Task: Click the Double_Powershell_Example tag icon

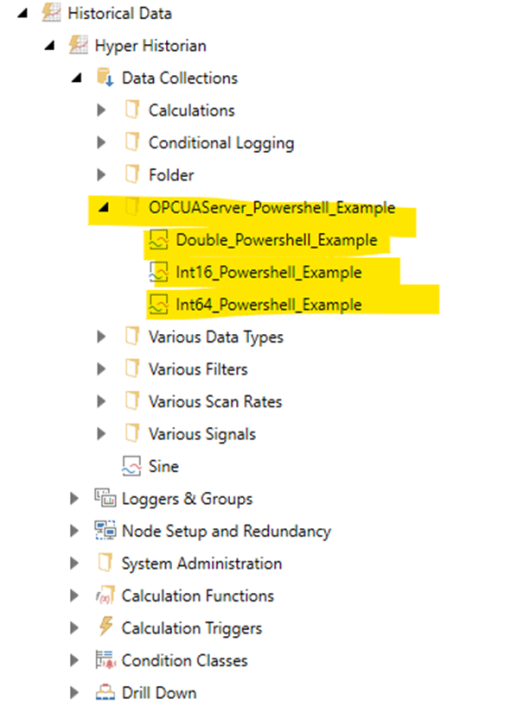Action: point(159,240)
